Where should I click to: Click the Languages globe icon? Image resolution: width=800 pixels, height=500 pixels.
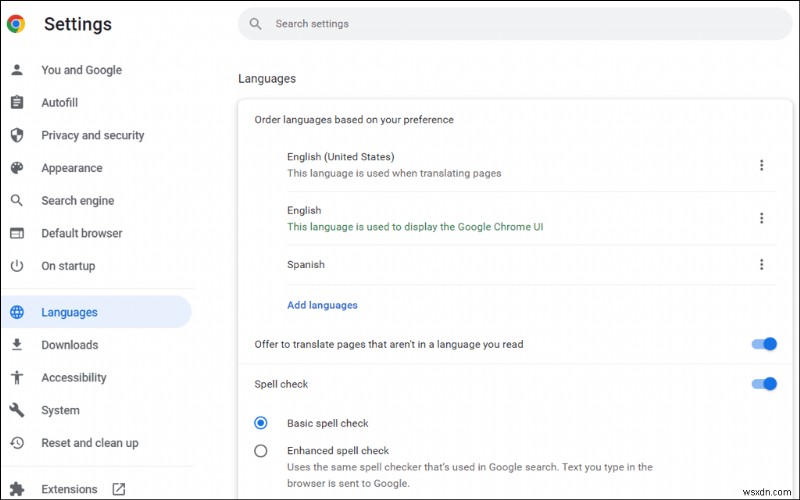(x=17, y=312)
